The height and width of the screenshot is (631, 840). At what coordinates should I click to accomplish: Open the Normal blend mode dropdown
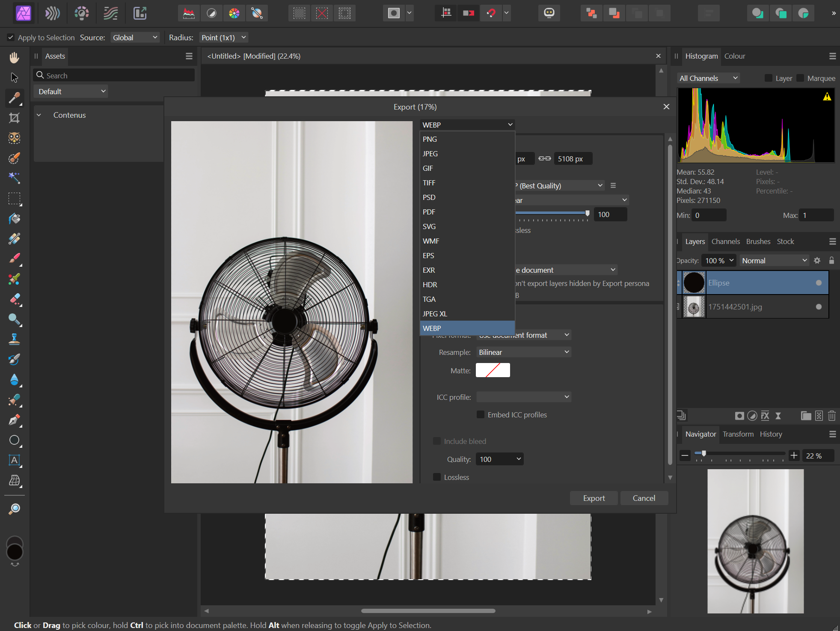(774, 260)
